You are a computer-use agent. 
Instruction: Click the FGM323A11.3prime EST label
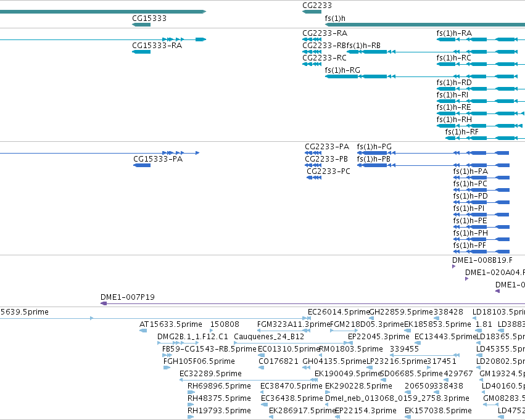click(294, 324)
